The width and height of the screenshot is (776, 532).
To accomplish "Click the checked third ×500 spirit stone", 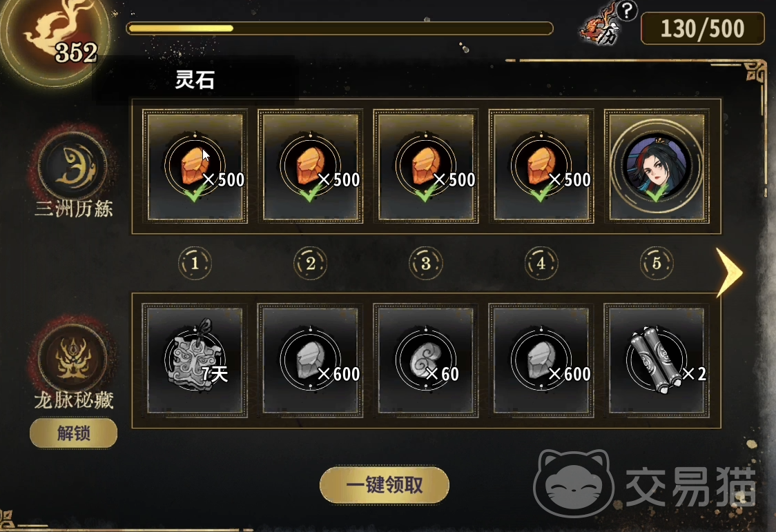I will pos(425,166).
